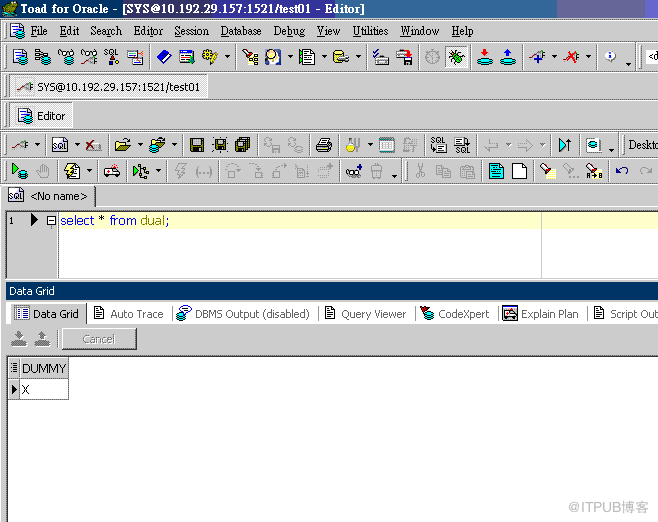Open the Database menu
The width and height of the screenshot is (658, 522).
click(241, 31)
